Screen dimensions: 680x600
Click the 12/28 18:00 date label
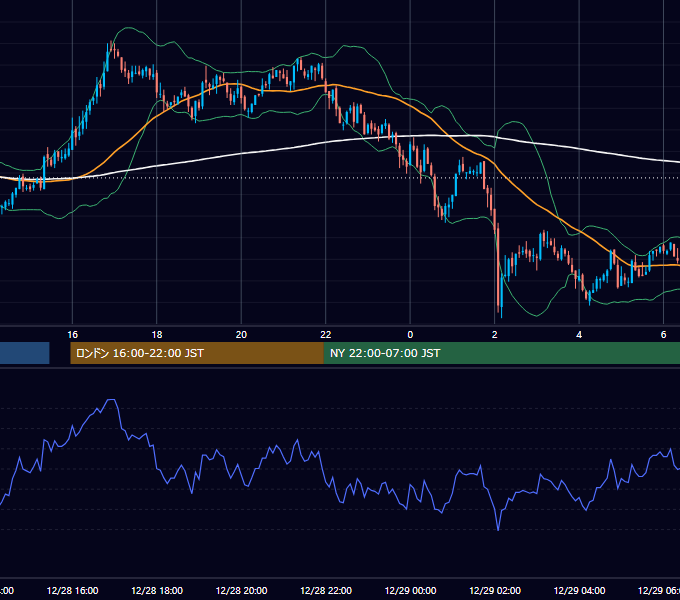click(157, 590)
